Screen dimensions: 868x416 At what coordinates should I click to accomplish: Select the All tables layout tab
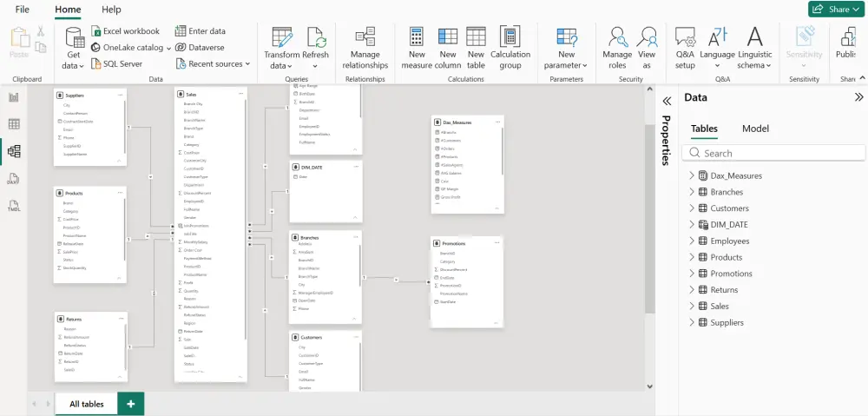(86, 404)
